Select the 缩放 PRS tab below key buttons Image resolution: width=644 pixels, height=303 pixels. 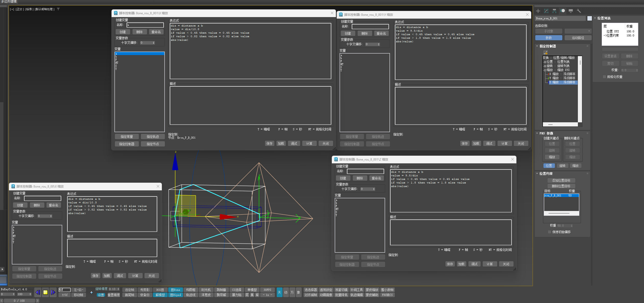tap(576, 166)
